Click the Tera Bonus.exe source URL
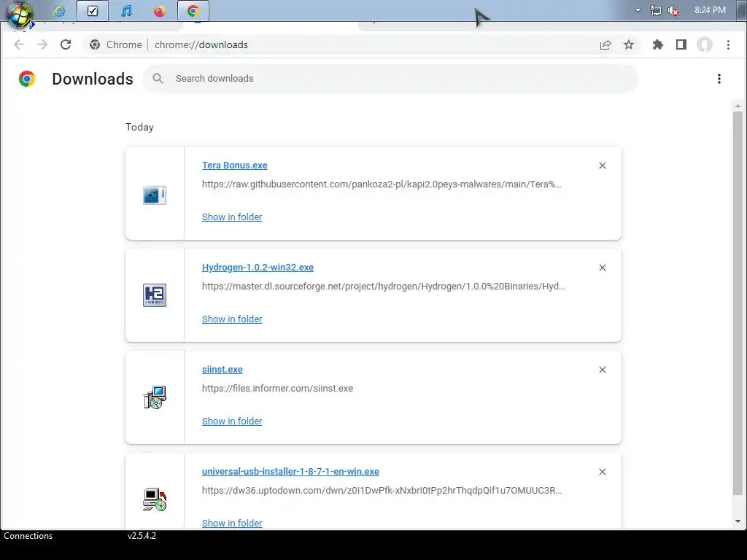Image resolution: width=747 pixels, height=560 pixels. click(x=382, y=184)
